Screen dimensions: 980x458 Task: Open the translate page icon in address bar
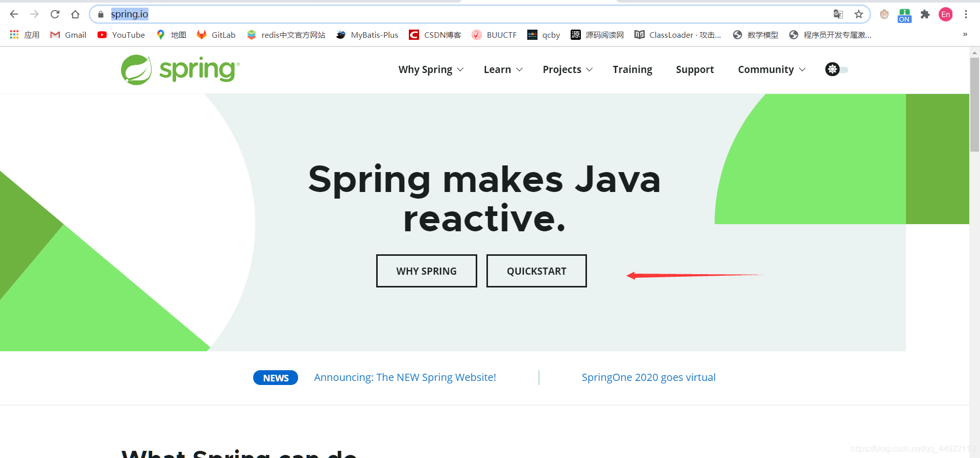coord(838,14)
